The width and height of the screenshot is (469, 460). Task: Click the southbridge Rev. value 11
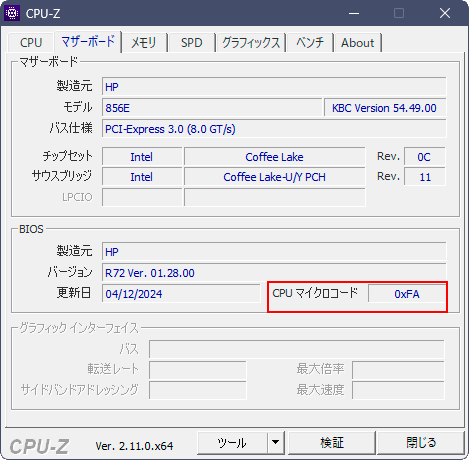click(x=425, y=177)
